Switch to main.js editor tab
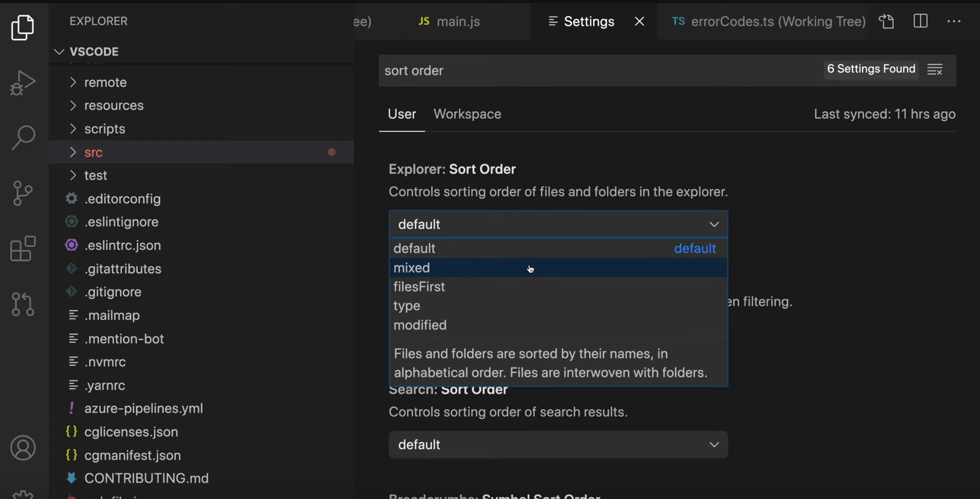Viewport: 980px width, 499px height. [x=458, y=22]
